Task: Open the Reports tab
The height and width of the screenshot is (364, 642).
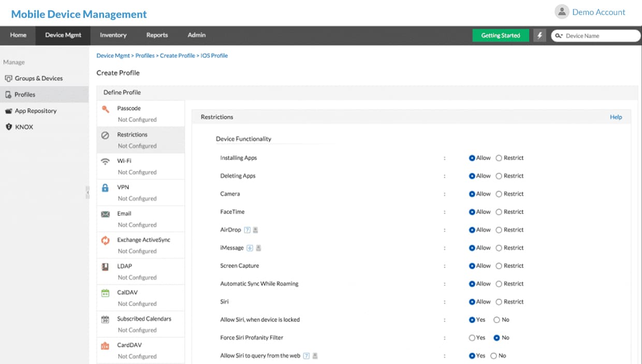Action: [157, 35]
